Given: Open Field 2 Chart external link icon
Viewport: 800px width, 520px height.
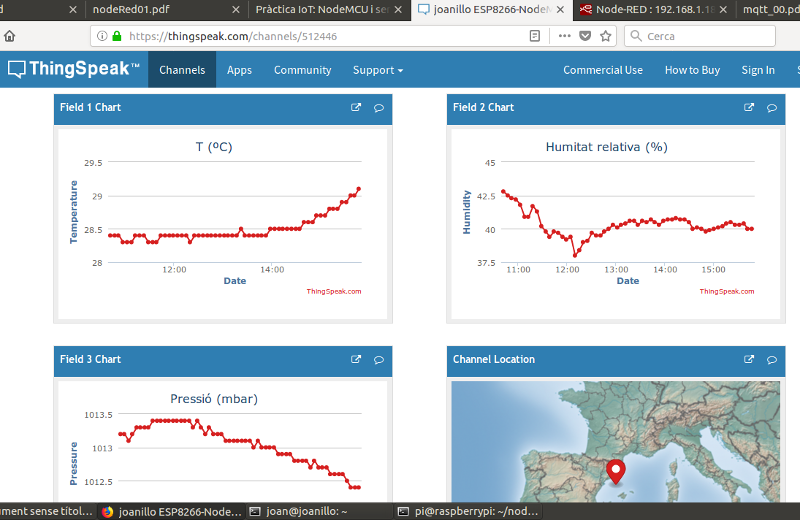Looking at the screenshot, I should tap(749, 108).
